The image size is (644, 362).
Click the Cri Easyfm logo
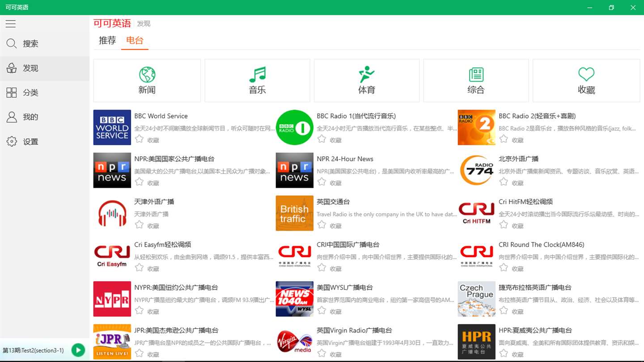112,256
